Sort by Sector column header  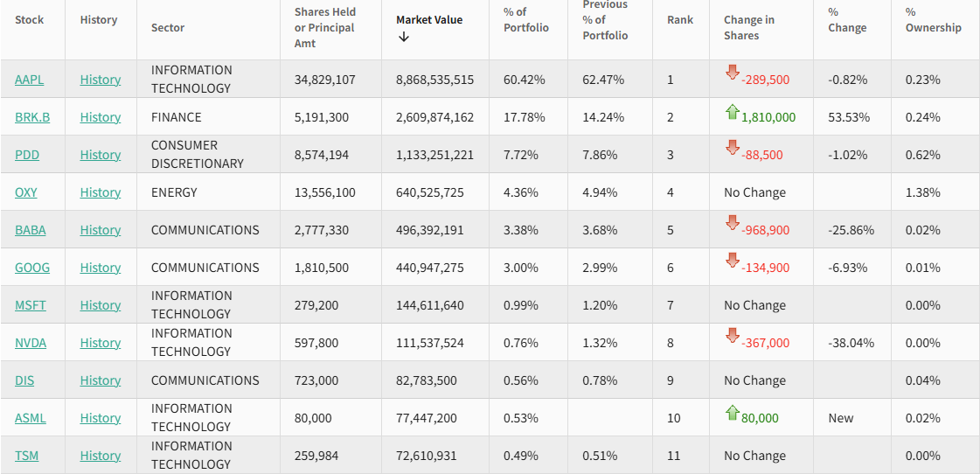(x=168, y=27)
